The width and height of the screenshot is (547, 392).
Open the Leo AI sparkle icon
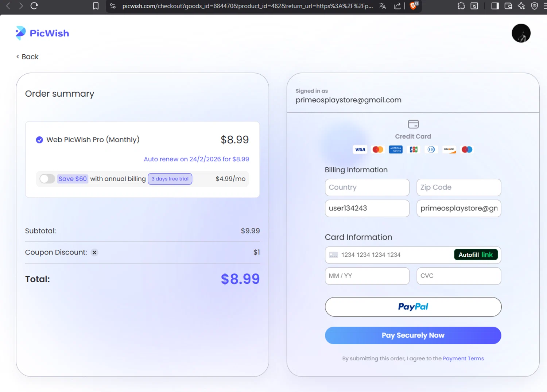click(x=521, y=6)
